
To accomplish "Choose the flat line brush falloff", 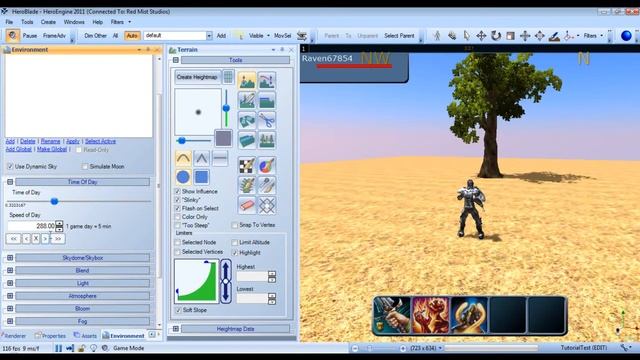I will pyautogui.click(x=220, y=158).
